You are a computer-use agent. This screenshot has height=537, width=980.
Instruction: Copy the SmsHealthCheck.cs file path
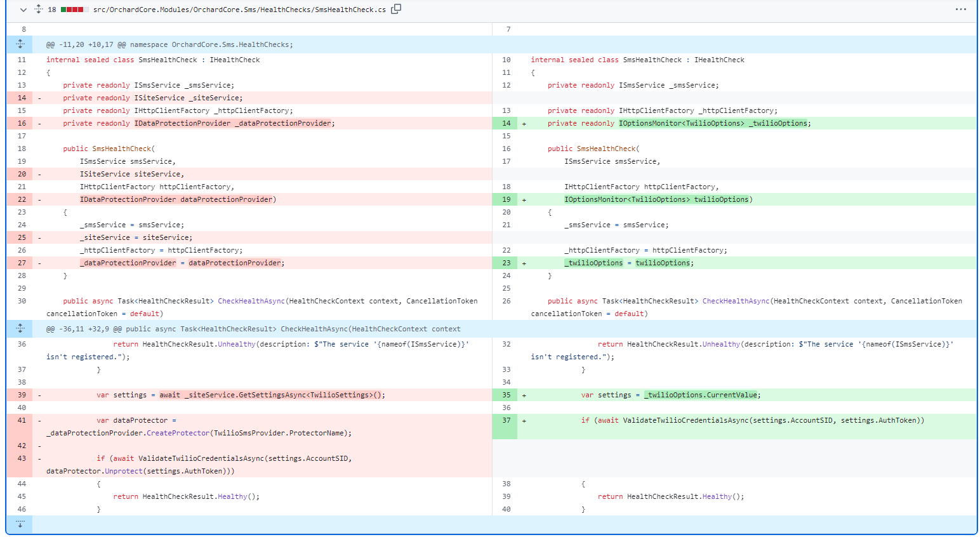tap(396, 9)
